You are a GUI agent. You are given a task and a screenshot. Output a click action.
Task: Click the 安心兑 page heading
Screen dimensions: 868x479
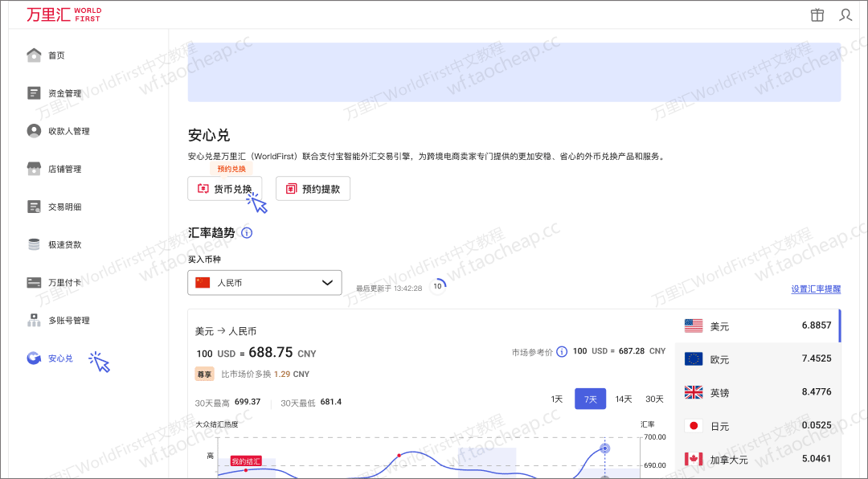coord(209,135)
